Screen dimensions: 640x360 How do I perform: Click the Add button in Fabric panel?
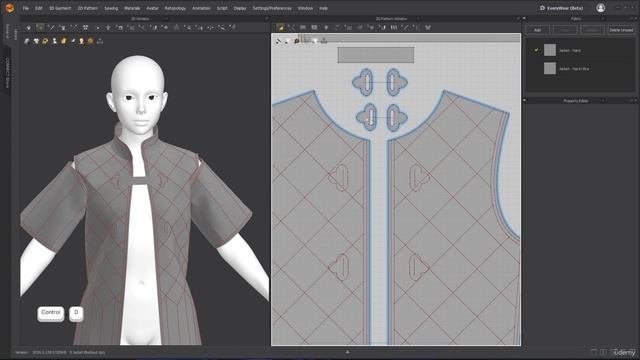point(538,30)
